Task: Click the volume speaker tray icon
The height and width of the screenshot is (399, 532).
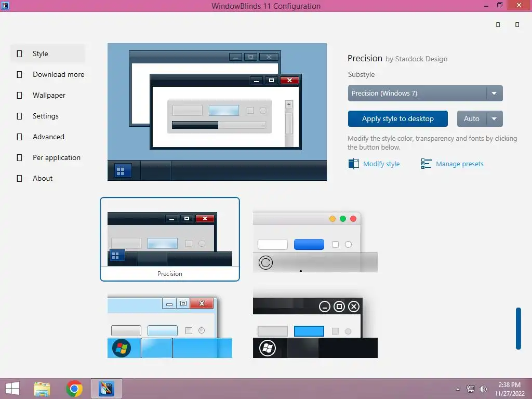Action: pyautogui.click(x=483, y=389)
